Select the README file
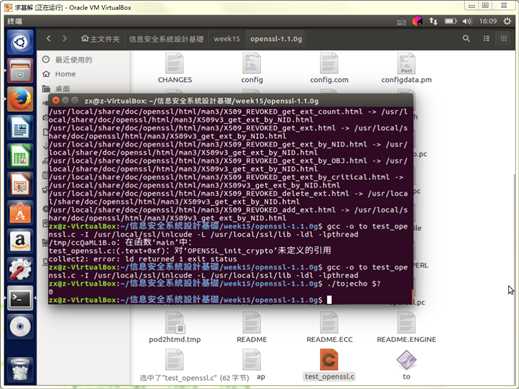The height and width of the screenshot is (389, 519). pos(252,328)
